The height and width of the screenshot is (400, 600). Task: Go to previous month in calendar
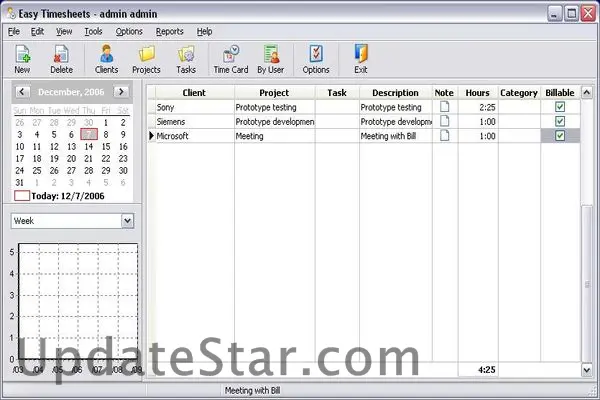pos(22,92)
